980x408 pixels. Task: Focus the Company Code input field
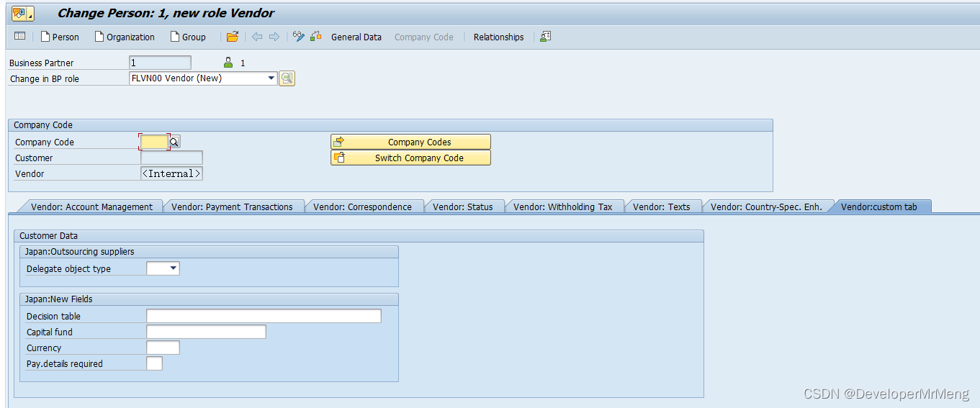pyautogui.click(x=154, y=142)
